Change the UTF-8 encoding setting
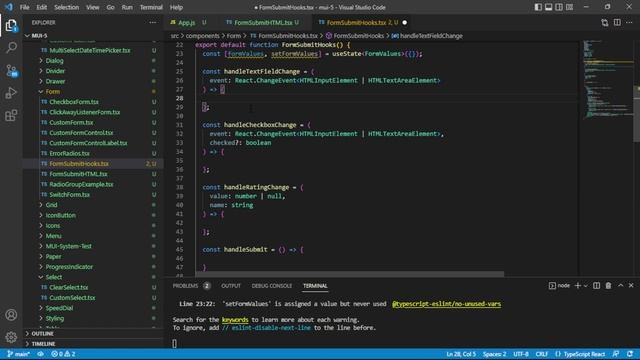The height and width of the screenshot is (360, 640). (x=521, y=354)
